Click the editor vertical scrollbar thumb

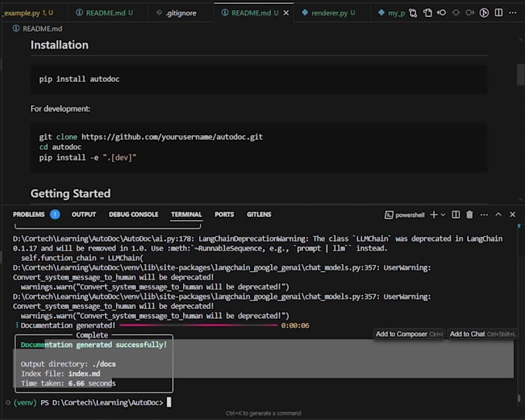pos(520,75)
